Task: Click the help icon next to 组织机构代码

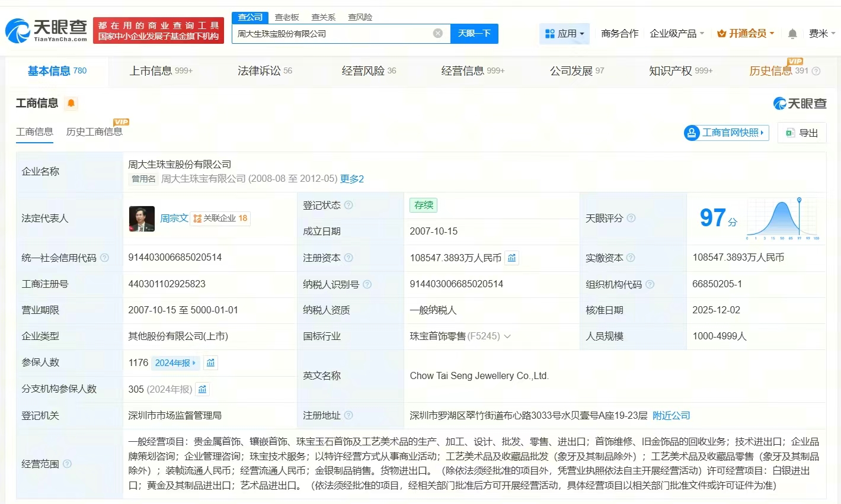Action: 650,284
